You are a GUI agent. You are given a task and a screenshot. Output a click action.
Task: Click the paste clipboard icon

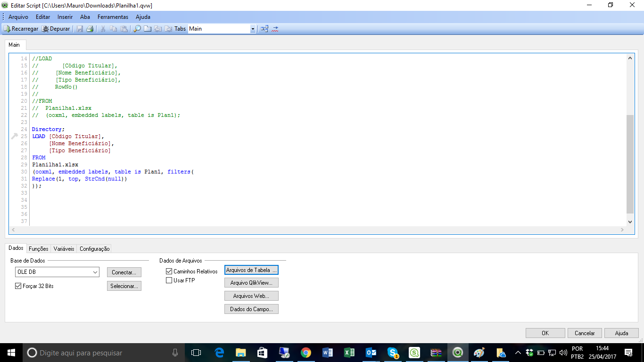tap(124, 29)
